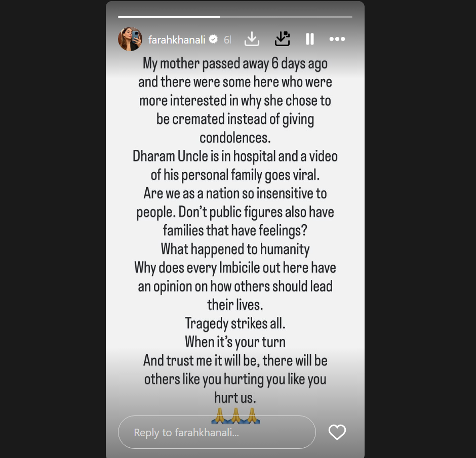This screenshot has width=476, height=458.
Task: Click the unfilled part of the story progress bar
Action: [x=286, y=17]
